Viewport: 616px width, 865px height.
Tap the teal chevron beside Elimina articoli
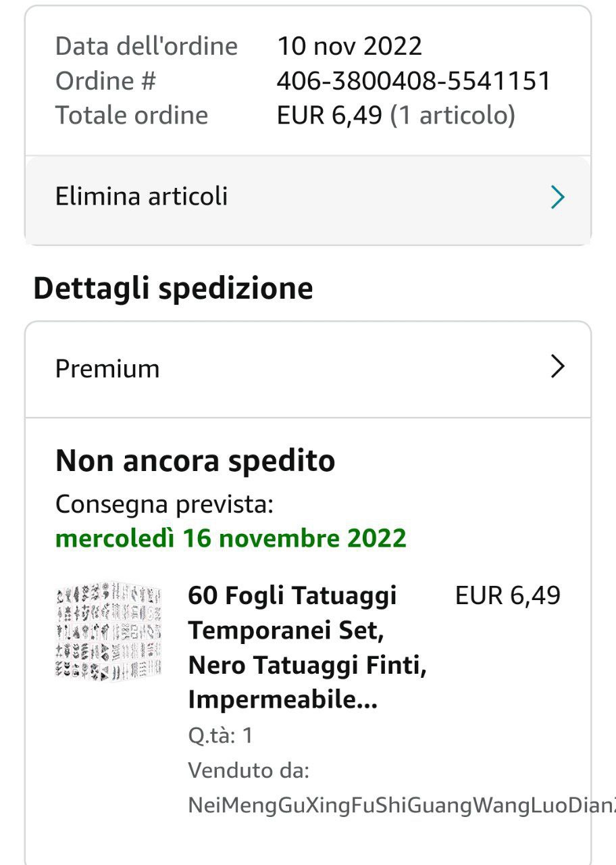click(557, 197)
